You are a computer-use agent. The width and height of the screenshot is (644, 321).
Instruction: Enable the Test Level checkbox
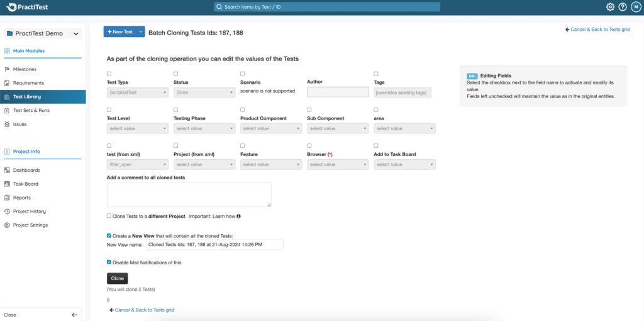tap(109, 110)
